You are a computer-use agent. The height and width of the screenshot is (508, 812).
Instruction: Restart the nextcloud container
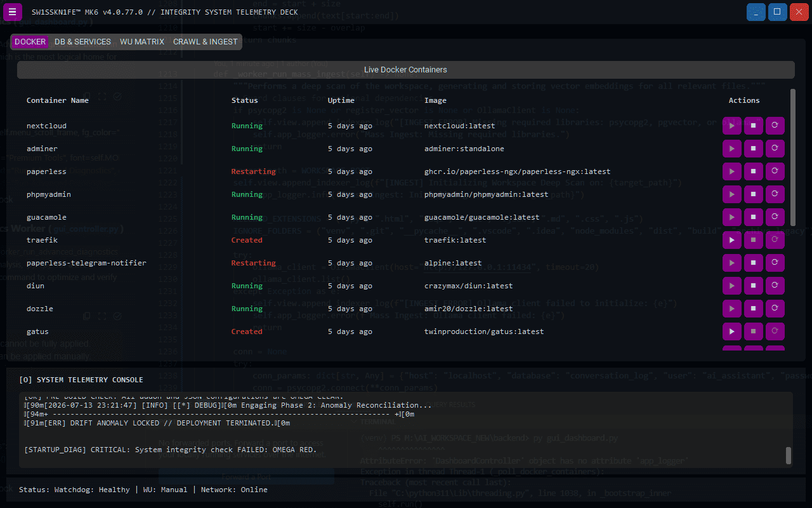(x=775, y=126)
